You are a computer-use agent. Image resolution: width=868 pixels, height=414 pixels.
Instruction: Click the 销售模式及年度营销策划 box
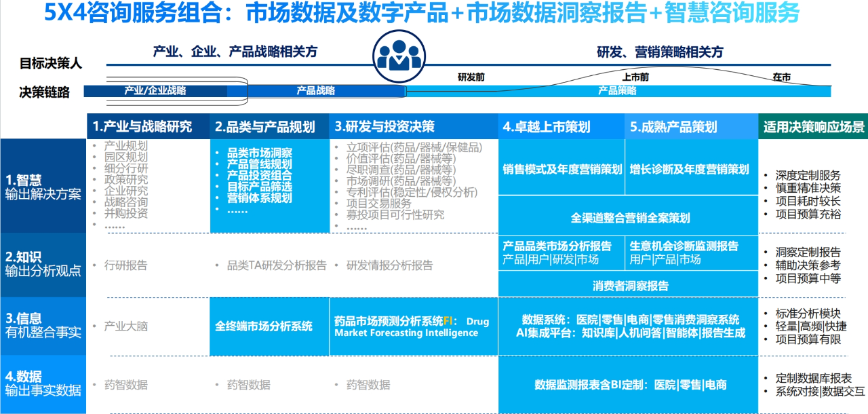(x=562, y=169)
